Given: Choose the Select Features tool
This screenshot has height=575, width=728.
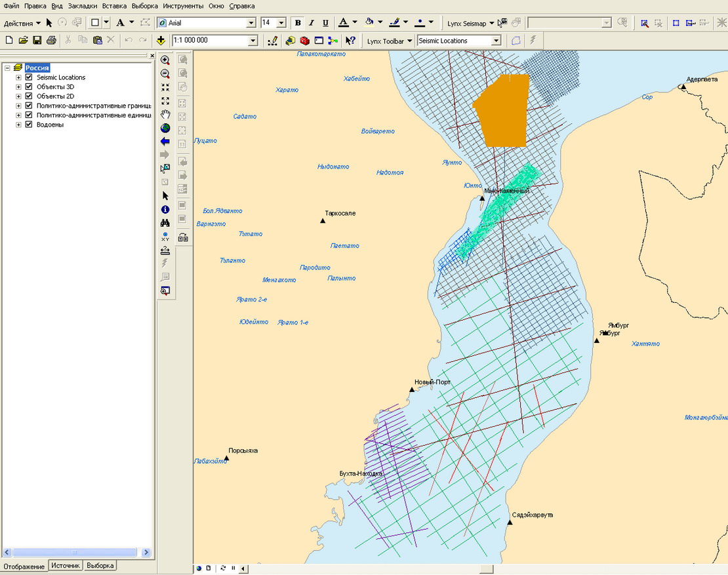Looking at the screenshot, I should tap(165, 169).
